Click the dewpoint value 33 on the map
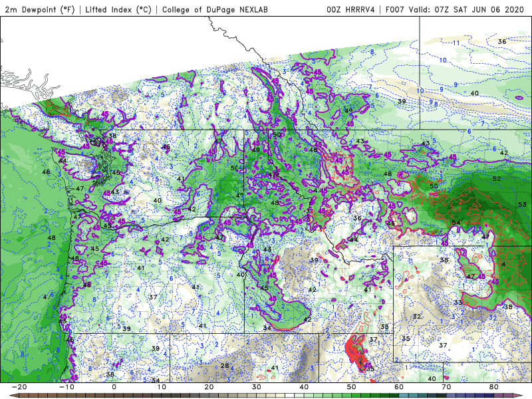532x399 pixels. coord(458,303)
